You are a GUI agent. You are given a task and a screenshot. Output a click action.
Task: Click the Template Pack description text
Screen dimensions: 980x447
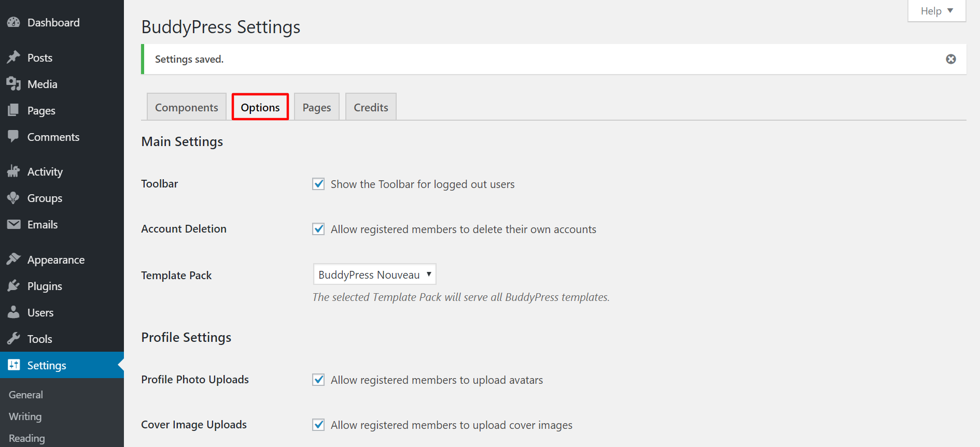pyautogui.click(x=461, y=297)
